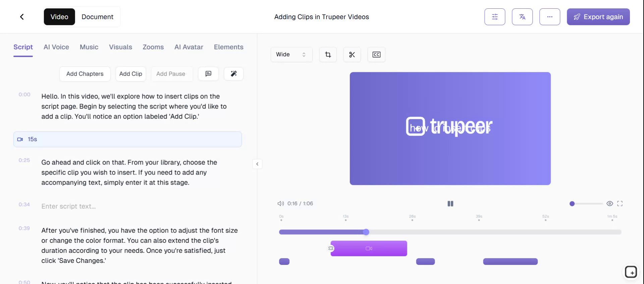Viewport: 644px width, 284px height.
Task: Collapse the script panel with chevron
Action: coord(257,164)
